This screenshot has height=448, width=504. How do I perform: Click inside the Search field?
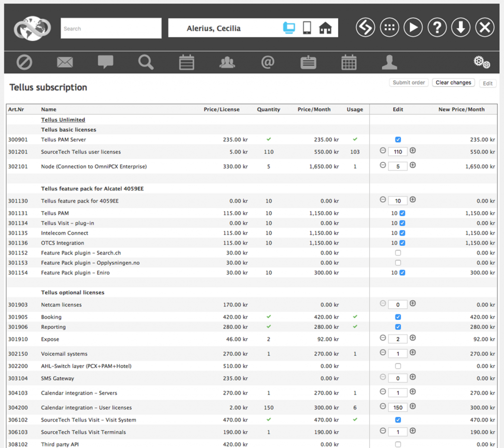111,28
